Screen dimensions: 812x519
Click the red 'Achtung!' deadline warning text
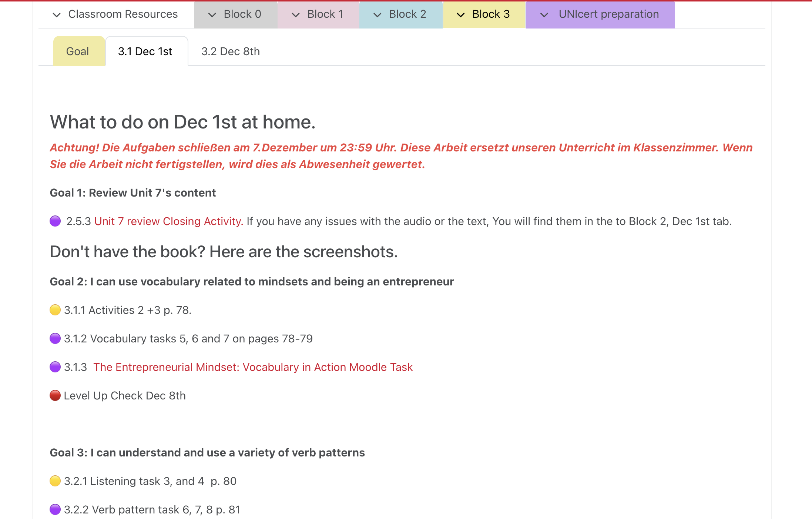(401, 156)
